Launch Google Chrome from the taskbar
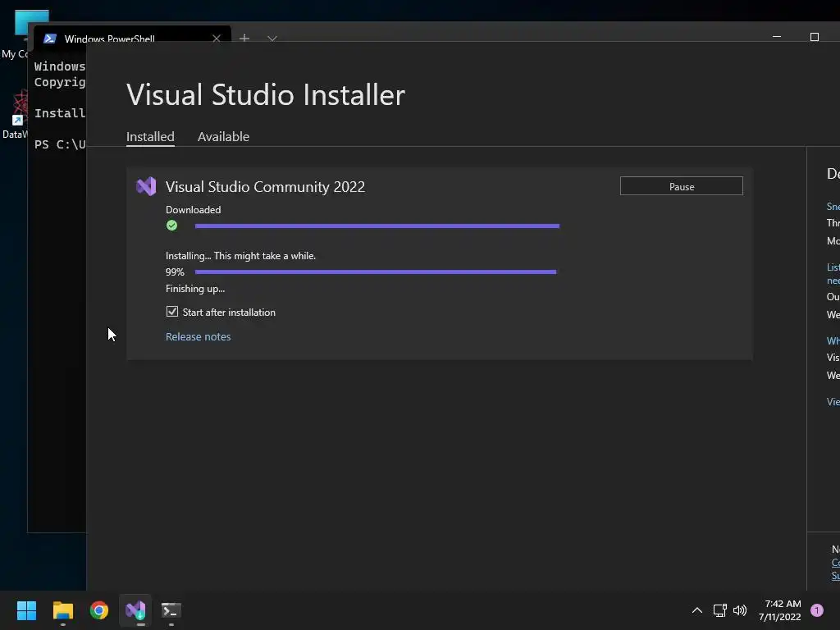Viewport: 840px width, 630px height. [99, 610]
